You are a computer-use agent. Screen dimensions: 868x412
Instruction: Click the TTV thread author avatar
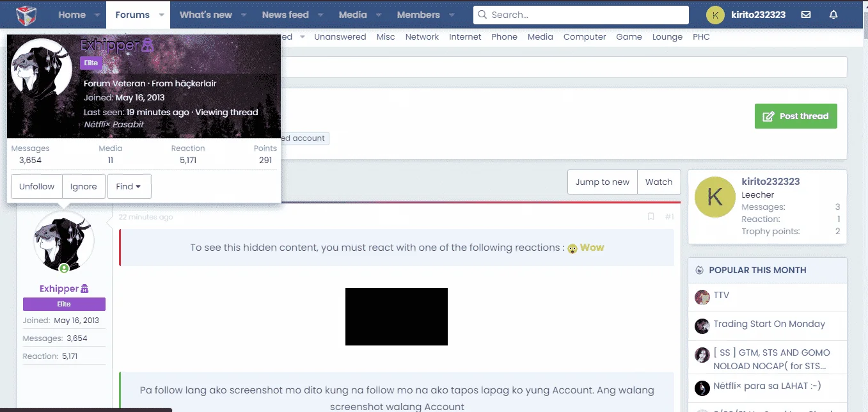pos(702,297)
